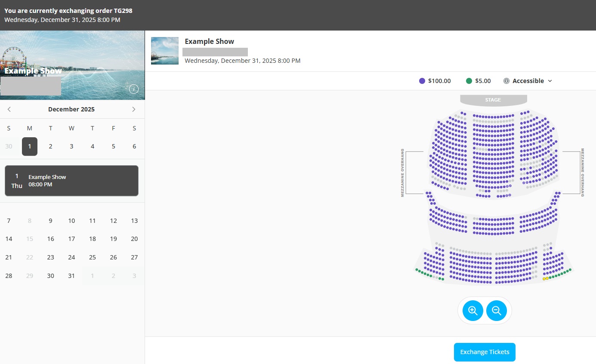Click the green $5.00 price legend

[x=479, y=81]
